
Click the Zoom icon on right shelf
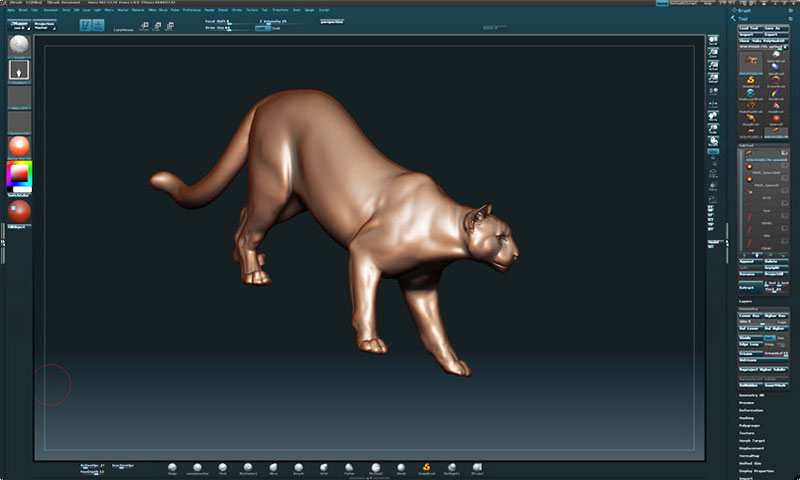click(x=713, y=53)
